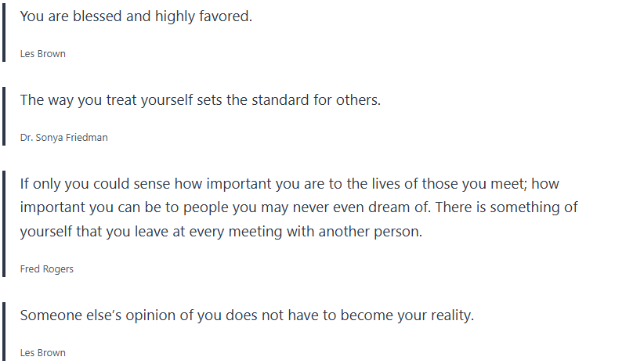Click the line starting "yourself that you leave"
The image size is (633, 364).
point(221,232)
